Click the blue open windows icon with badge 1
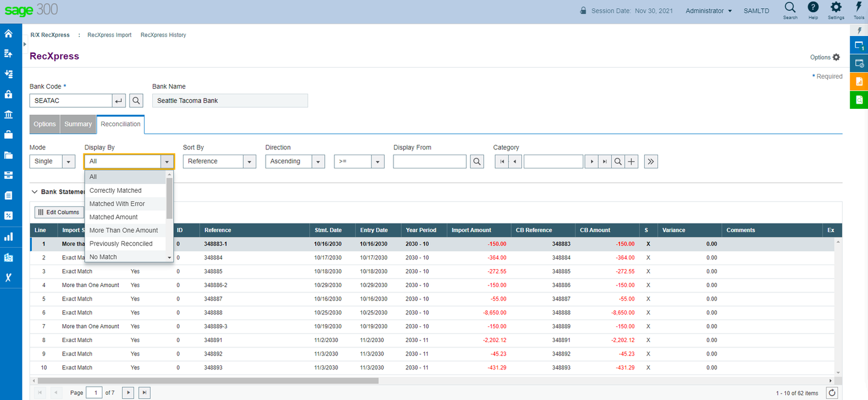Image resolution: width=868 pixels, height=400 pixels. 859,46
